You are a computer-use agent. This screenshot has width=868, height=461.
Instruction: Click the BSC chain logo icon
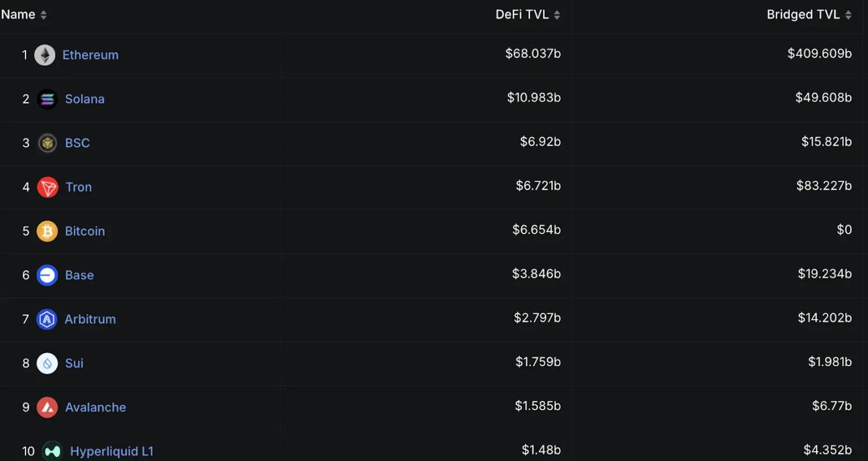pos(47,143)
